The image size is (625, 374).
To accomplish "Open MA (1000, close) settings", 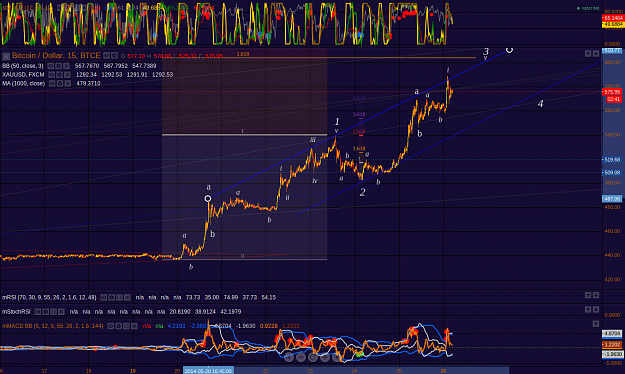I will [60, 83].
